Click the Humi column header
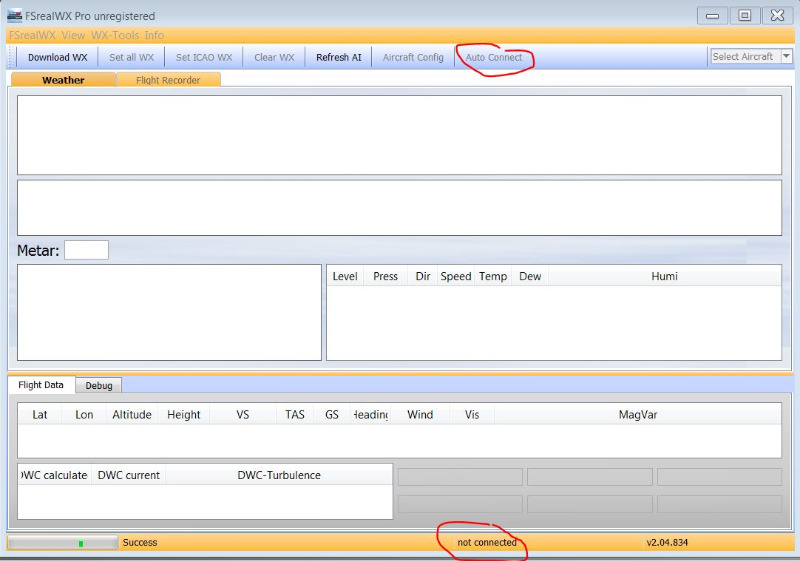Viewport: 800px width, 561px height. point(664,276)
